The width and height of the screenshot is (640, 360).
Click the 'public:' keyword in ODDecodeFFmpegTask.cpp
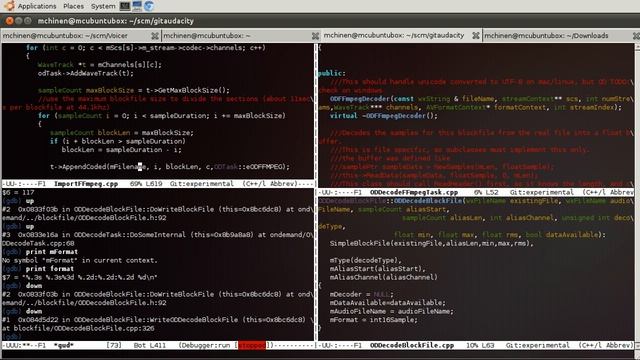331,73
